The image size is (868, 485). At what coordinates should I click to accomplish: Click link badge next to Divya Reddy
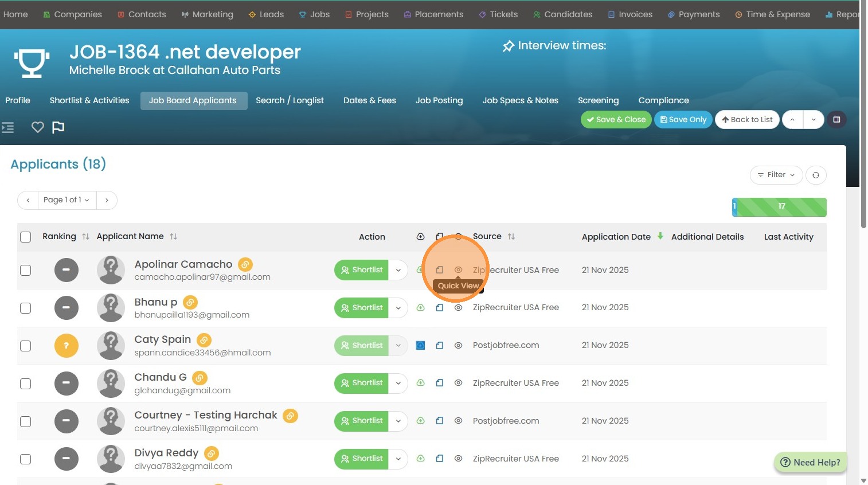point(212,453)
